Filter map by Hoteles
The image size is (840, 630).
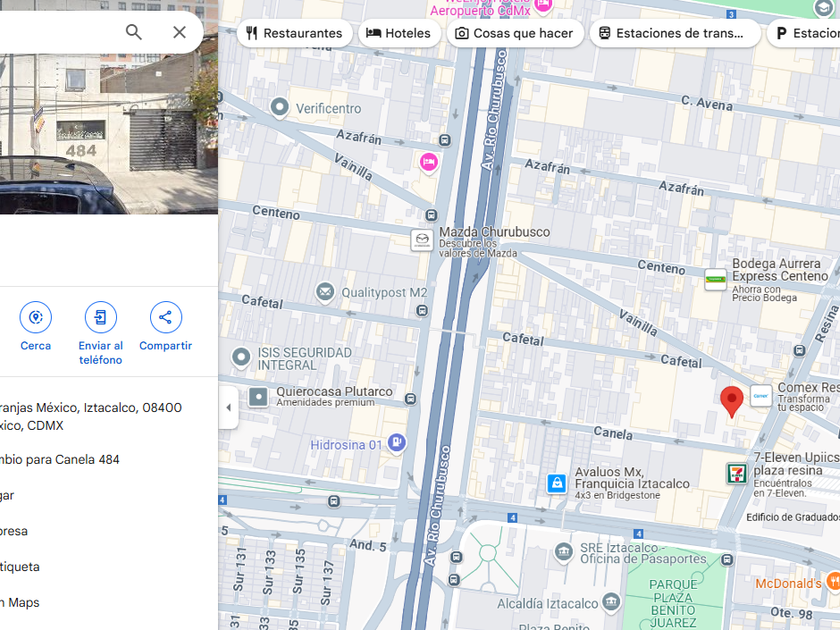pyautogui.click(x=399, y=33)
